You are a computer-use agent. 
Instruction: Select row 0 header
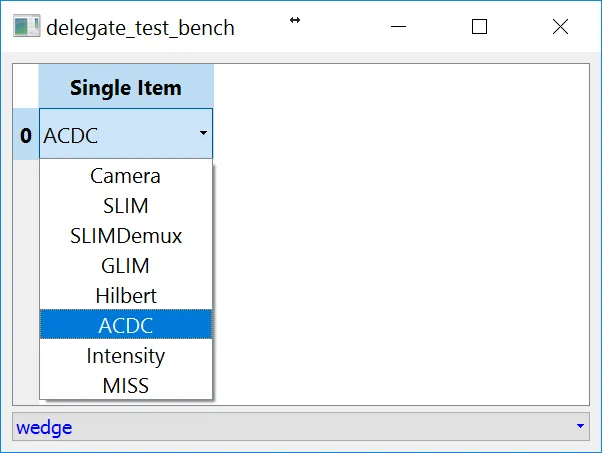point(25,133)
